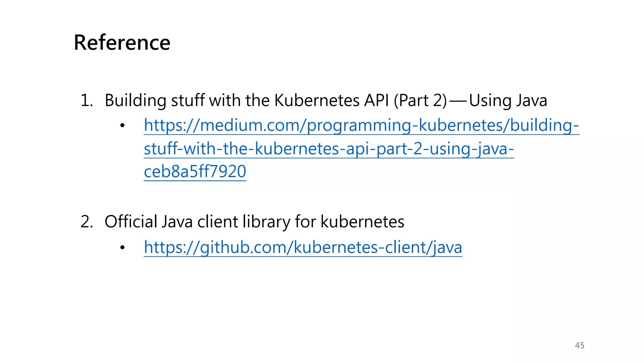Open the github.com kubernetes-client/java link
Screen dimensions: 644x362
coord(303,247)
